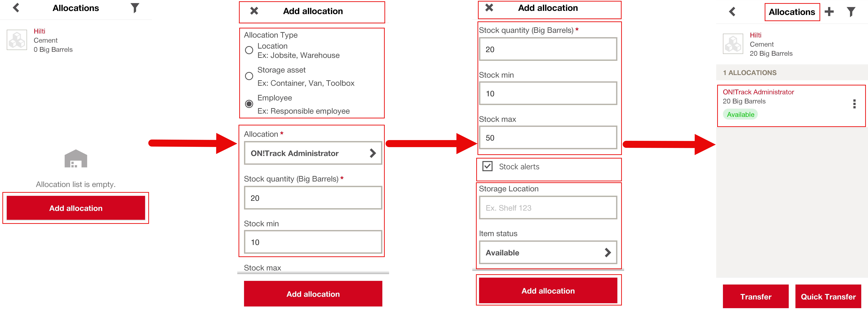Click the back arrow on empty Allocations screen

click(16, 8)
